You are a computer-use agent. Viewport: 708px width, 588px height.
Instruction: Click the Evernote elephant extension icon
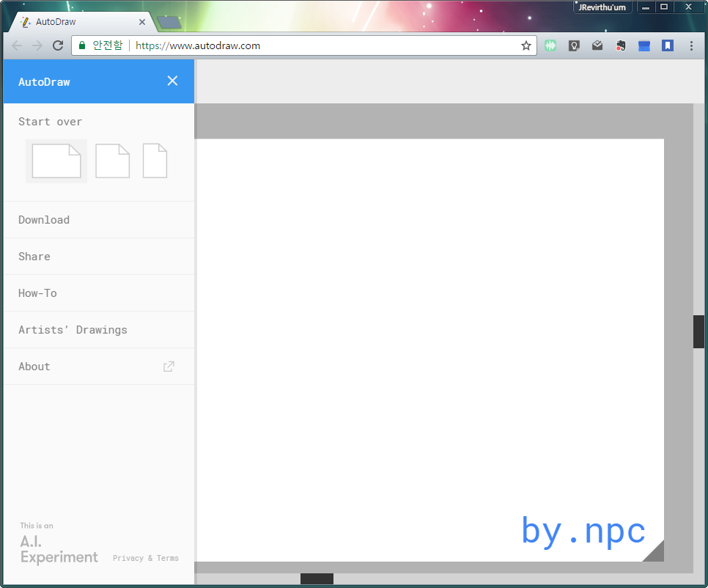click(x=621, y=45)
